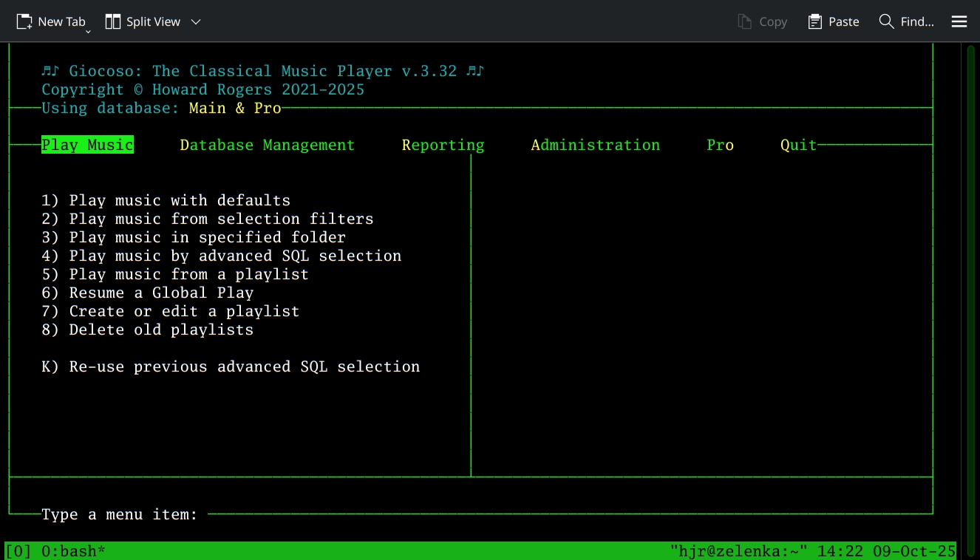Open a New Tab in the terminal
Viewport: 980px width, 560px height.
[52, 21]
